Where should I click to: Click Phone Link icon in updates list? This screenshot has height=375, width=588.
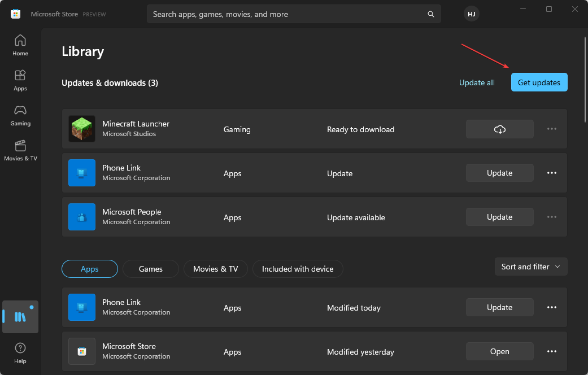[82, 173]
